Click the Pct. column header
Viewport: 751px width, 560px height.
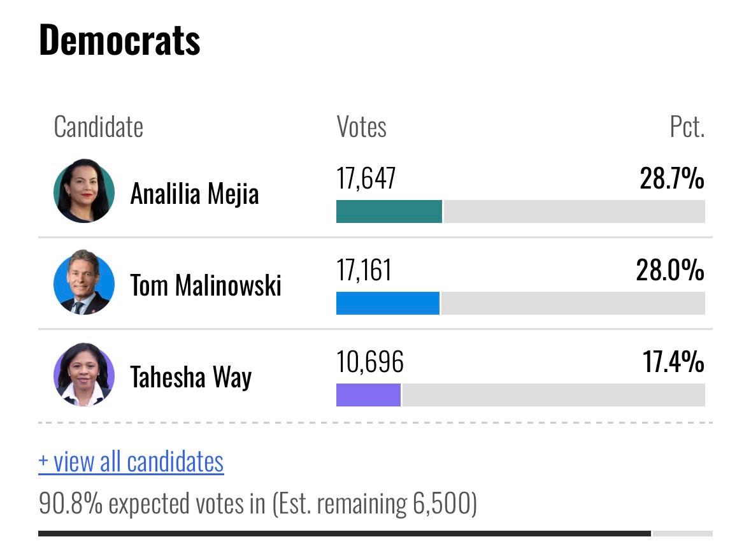tap(687, 127)
